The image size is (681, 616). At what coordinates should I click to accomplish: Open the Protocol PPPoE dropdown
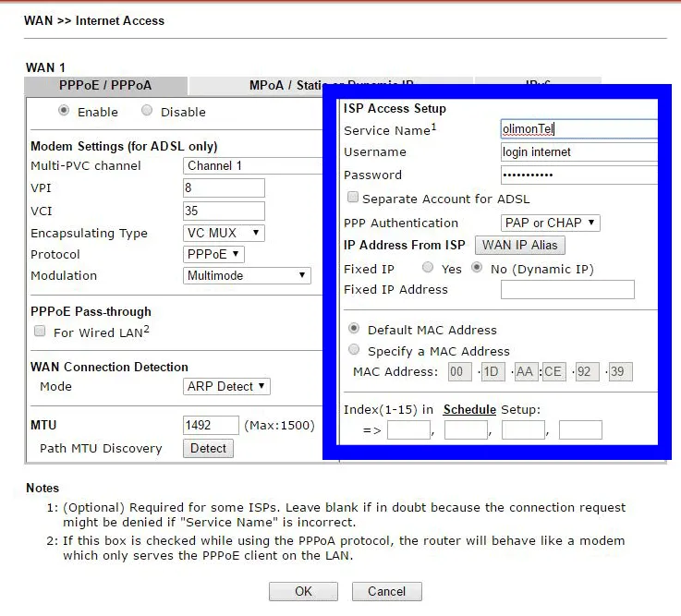[x=214, y=254]
